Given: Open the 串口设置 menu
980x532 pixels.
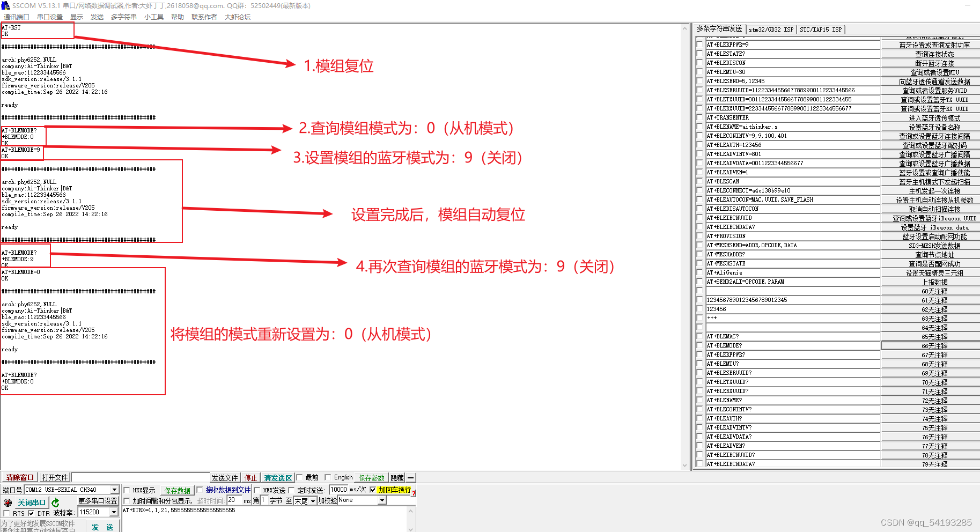Looking at the screenshot, I should click(50, 17).
